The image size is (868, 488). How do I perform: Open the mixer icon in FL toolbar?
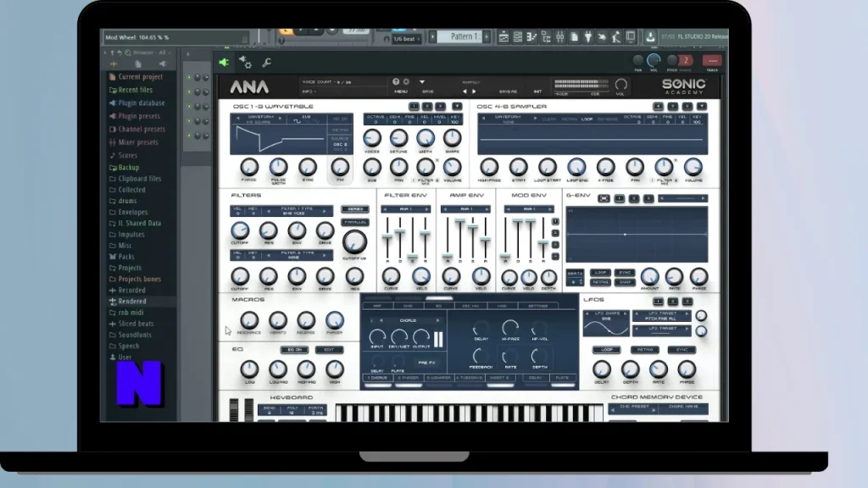tap(559, 37)
